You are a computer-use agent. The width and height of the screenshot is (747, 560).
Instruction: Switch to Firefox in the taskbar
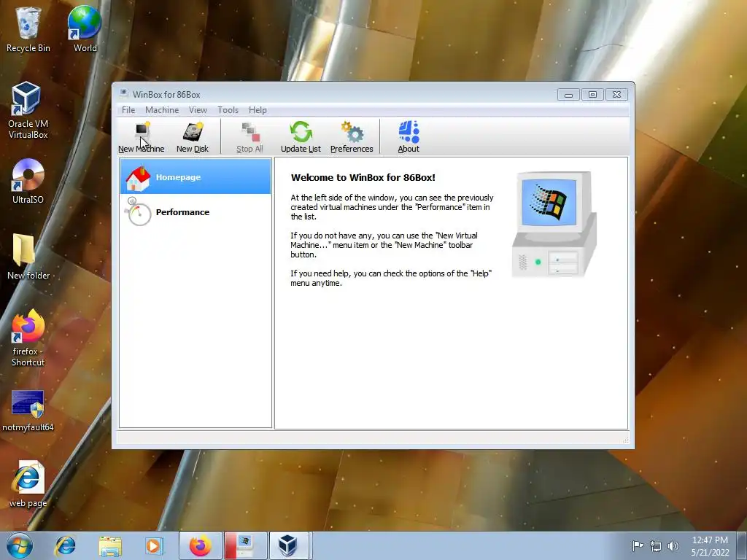coord(201,545)
